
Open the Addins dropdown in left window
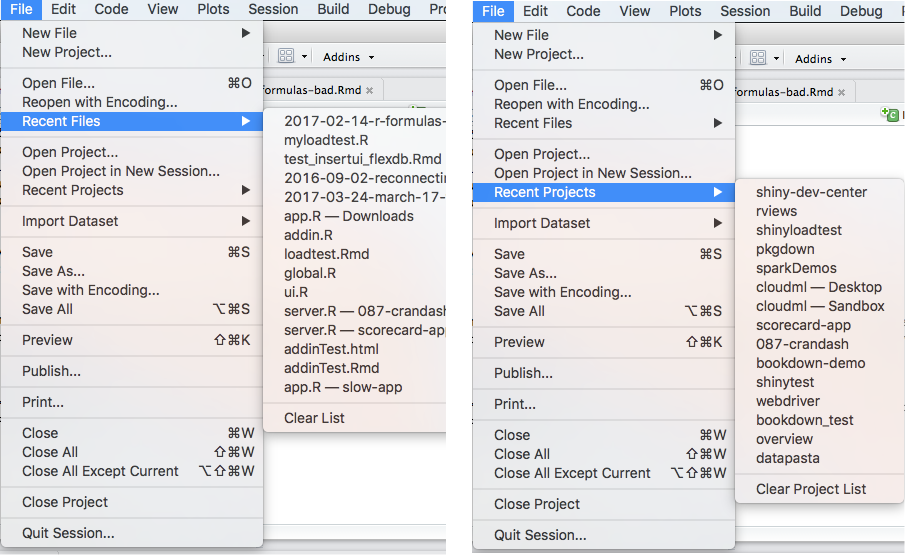coord(349,58)
